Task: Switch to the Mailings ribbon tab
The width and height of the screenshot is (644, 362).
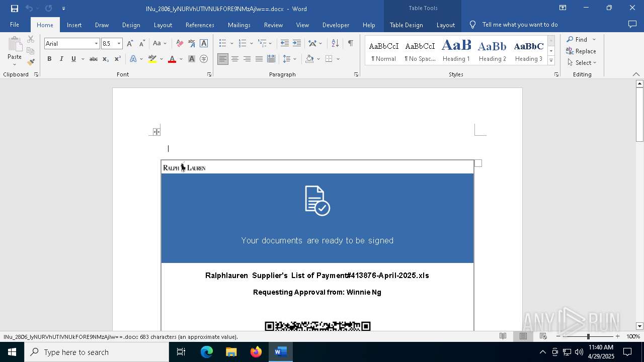Action: 239,25
